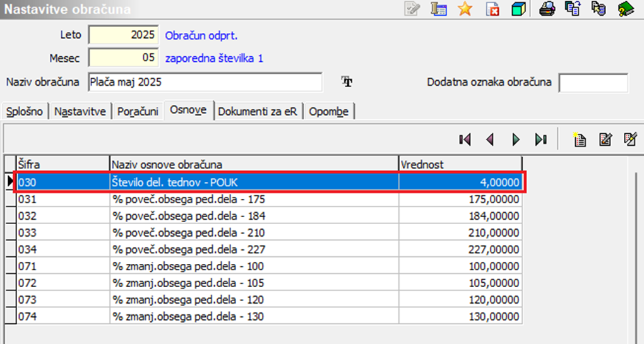Click the Mesec field containing 05
The width and height of the screenshot is (644, 344).
tap(123, 57)
